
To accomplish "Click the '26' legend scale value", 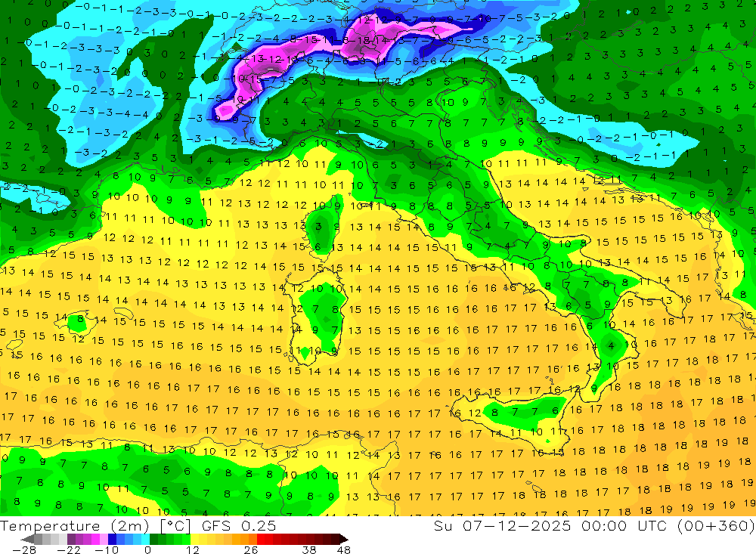I will (251, 549).
